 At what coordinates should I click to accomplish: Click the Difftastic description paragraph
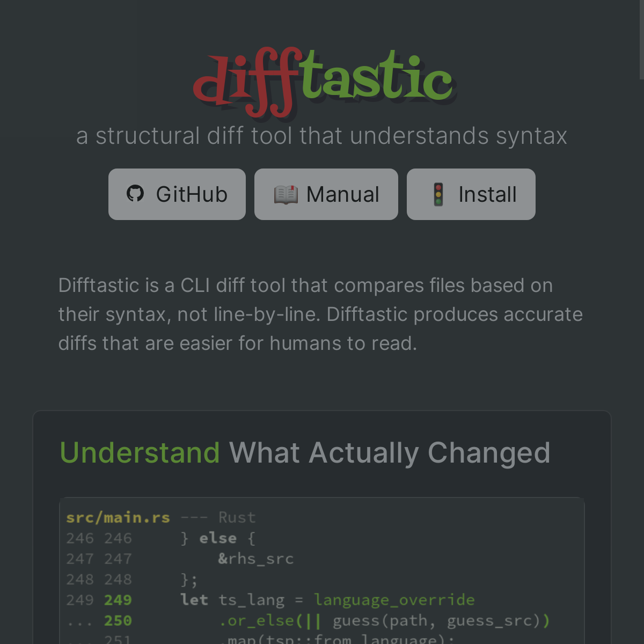point(320,314)
